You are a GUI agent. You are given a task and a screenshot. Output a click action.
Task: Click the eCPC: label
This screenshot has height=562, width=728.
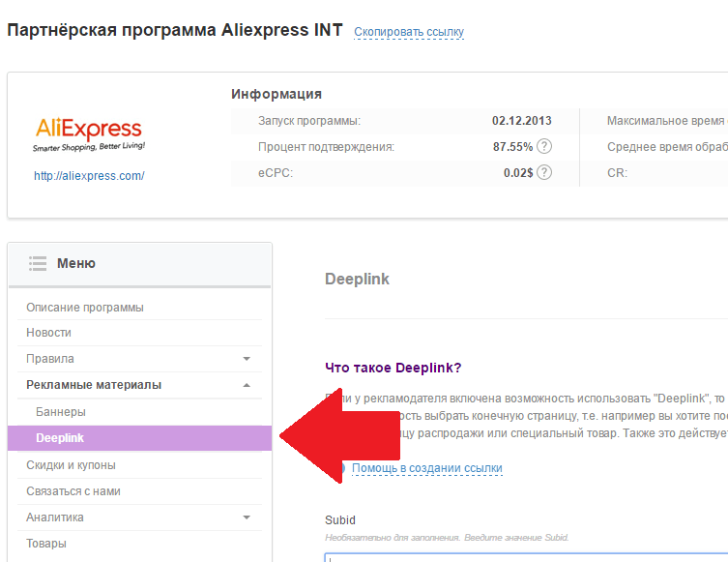tap(276, 173)
